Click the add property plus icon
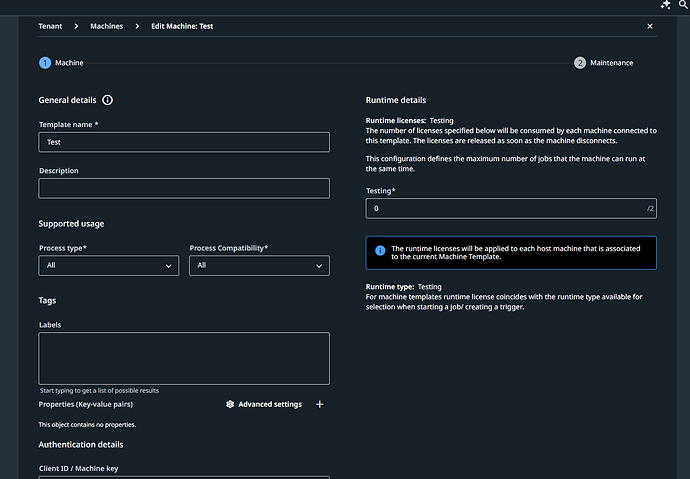This screenshot has height=479, width=690. 320,404
